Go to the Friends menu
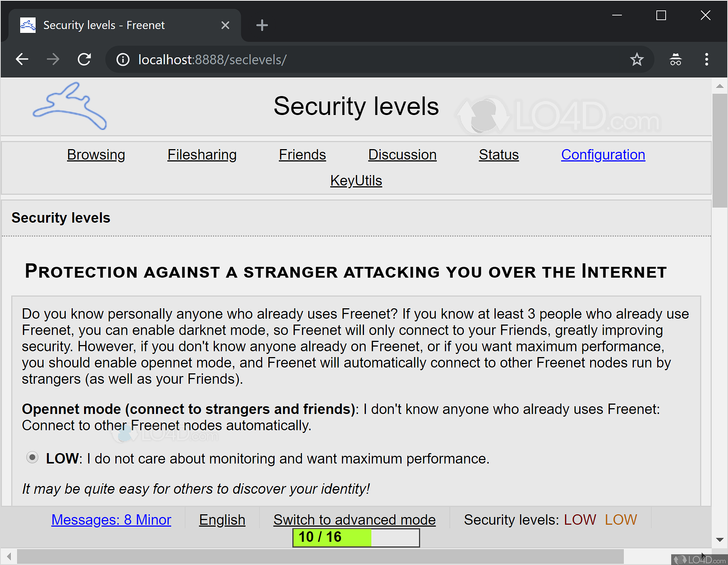Viewport: 728px width, 565px height. pyautogui.click(x=302, y=155)
